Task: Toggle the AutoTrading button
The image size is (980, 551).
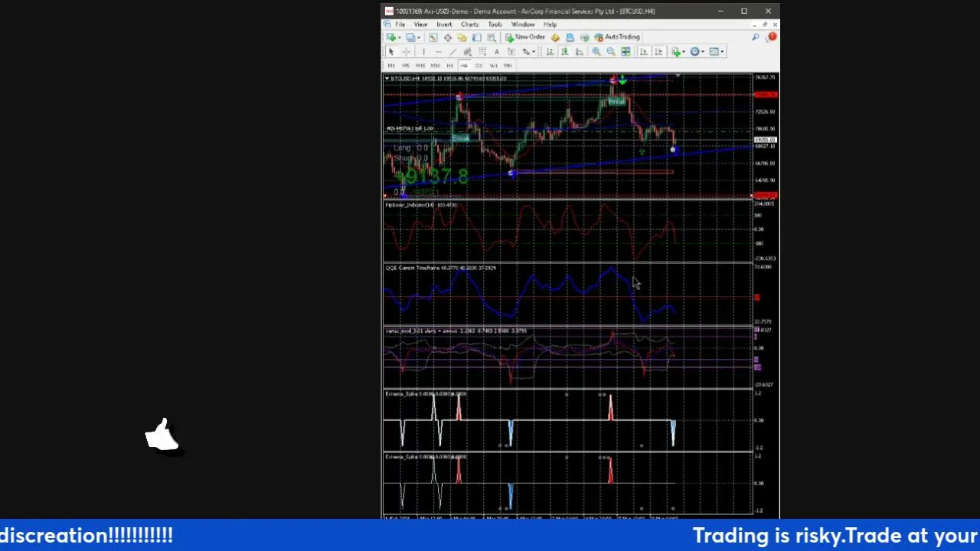Action: 617,37
